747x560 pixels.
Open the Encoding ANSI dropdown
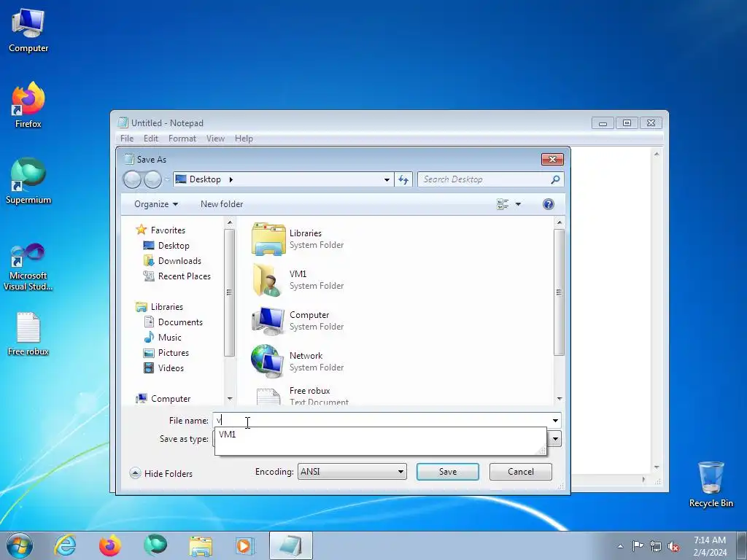[x=352, y=472]
